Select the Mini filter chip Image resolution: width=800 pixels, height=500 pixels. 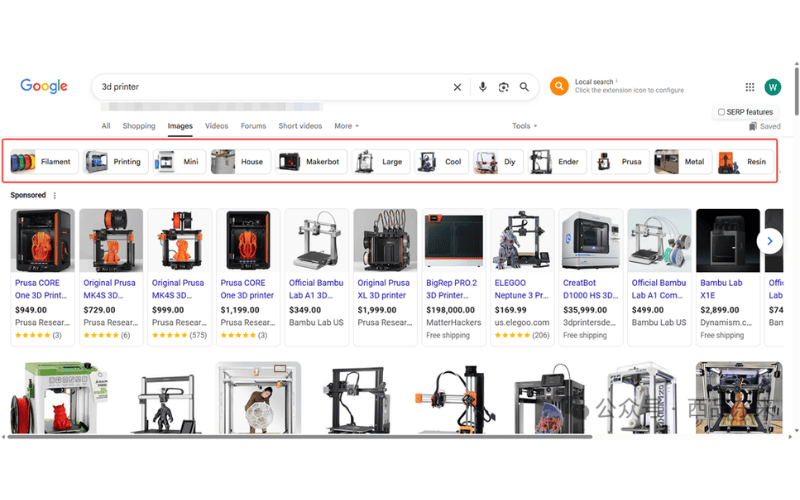click(x=180, y=162)
